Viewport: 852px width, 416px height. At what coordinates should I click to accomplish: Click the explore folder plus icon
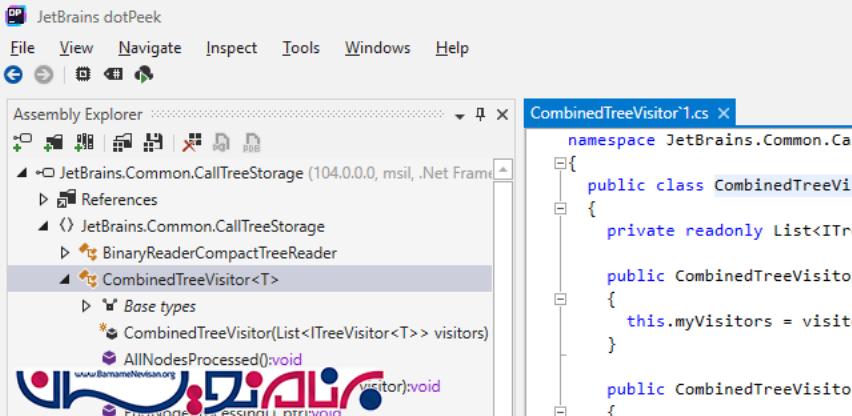pos(53,143)
